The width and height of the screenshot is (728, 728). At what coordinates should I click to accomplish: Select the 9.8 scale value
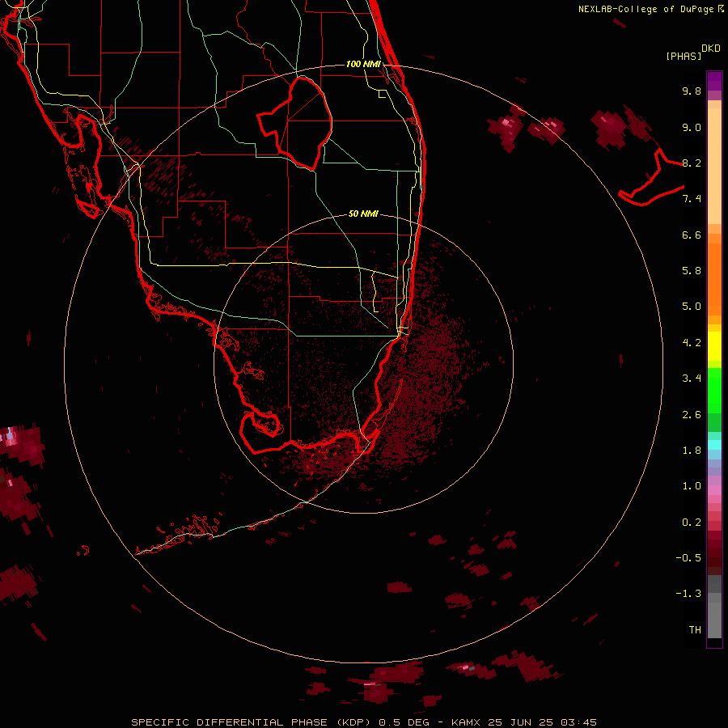(x=692, y=91)
